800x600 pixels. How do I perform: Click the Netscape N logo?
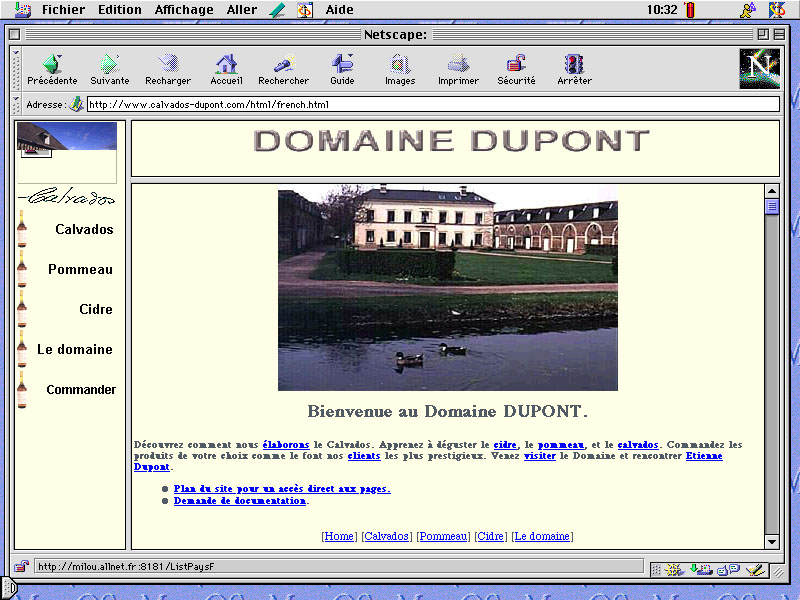coord(759,68)
